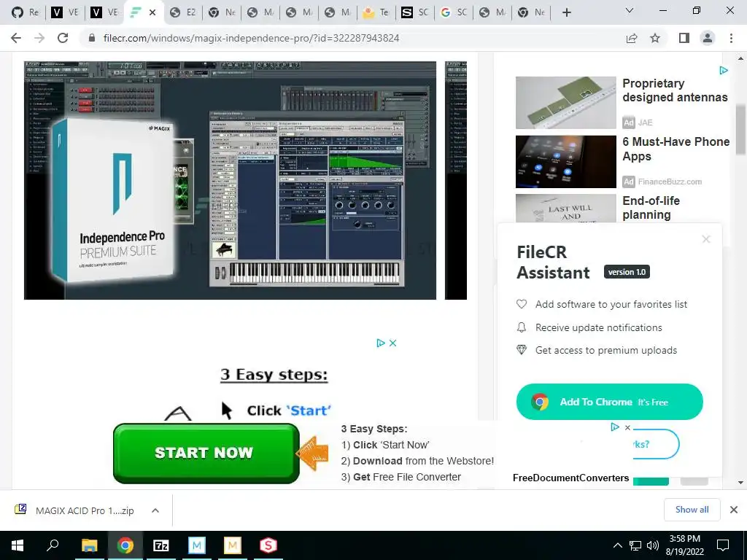The width and height of the screenshot is (747, 560).
Task: Open the tab search chevron
Action: pyautogui.click(x=630, y=10)
